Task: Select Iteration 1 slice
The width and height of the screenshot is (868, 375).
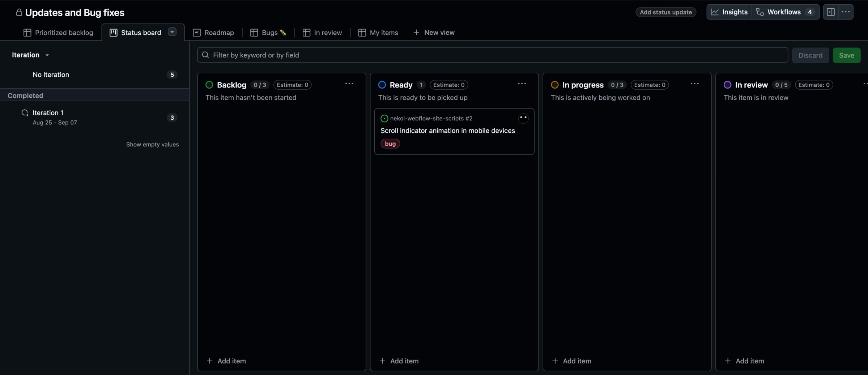Action: 94,117
